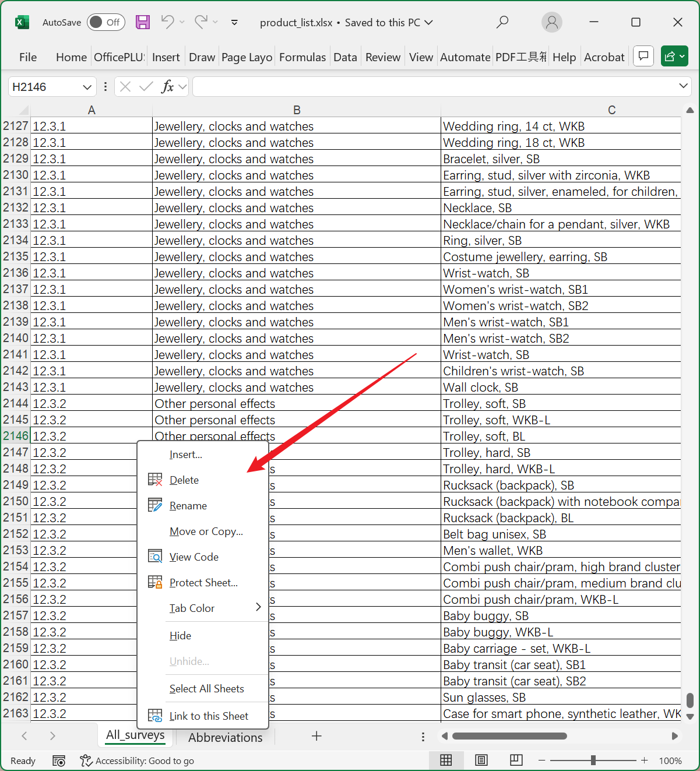
Task: Toggle the AutoSave switch
Action: [x=105, y=22]
